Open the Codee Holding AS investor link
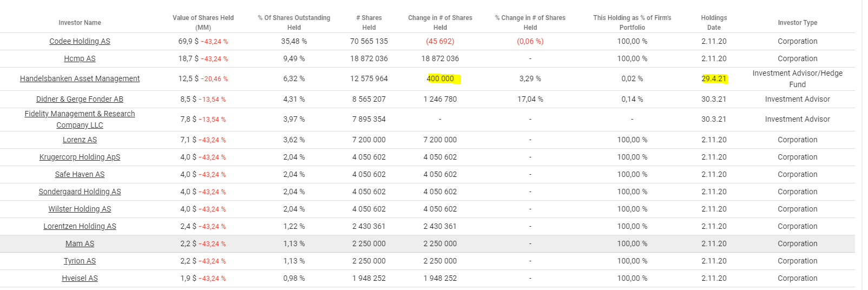The width and height of the screenshot is (868, 290). click(x=80, y=41)
